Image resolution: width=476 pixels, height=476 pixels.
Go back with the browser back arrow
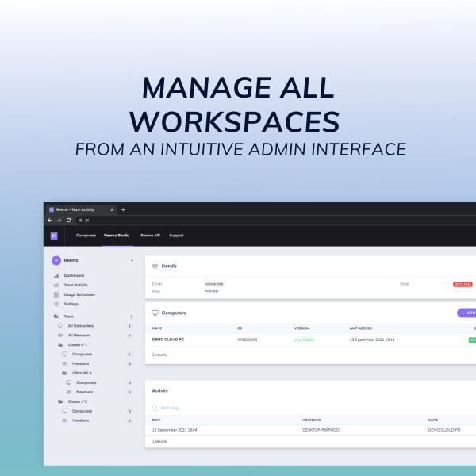coord(50,220)
